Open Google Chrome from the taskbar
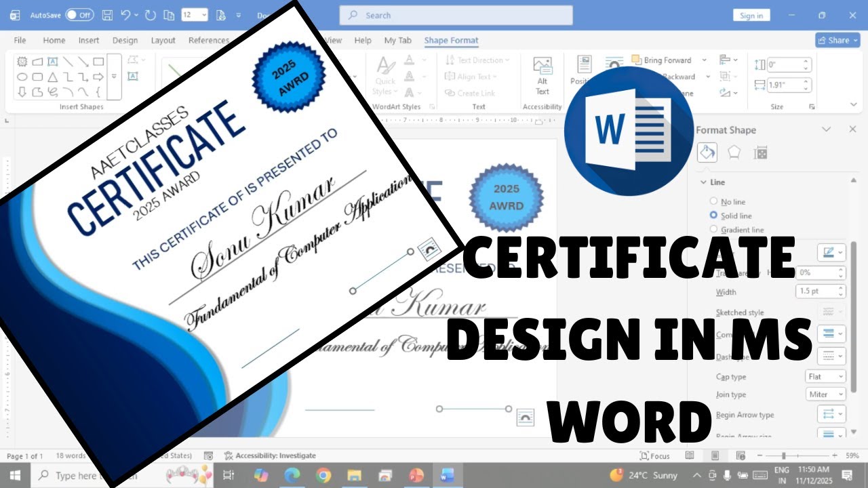This screenshot has height=488, width=868. 323,475
